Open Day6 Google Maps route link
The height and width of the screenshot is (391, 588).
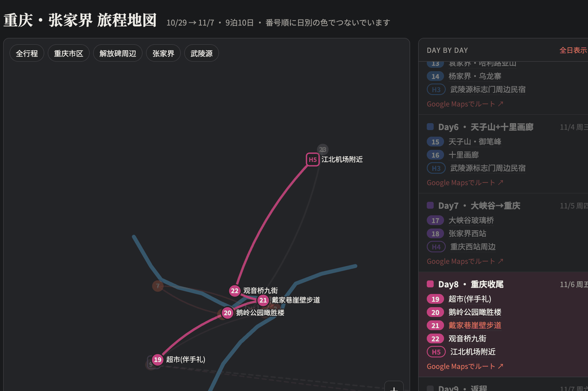coord(465,183)
